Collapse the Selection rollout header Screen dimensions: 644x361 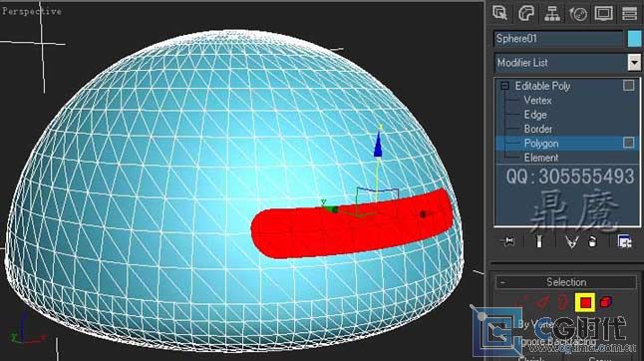pyautogui.click(x=565, y=282)
